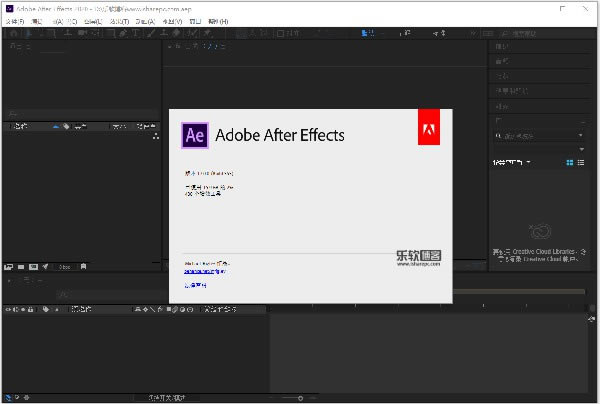600x404 pixels.
Task: Select the Pen tool
Action: pos(123,33)
